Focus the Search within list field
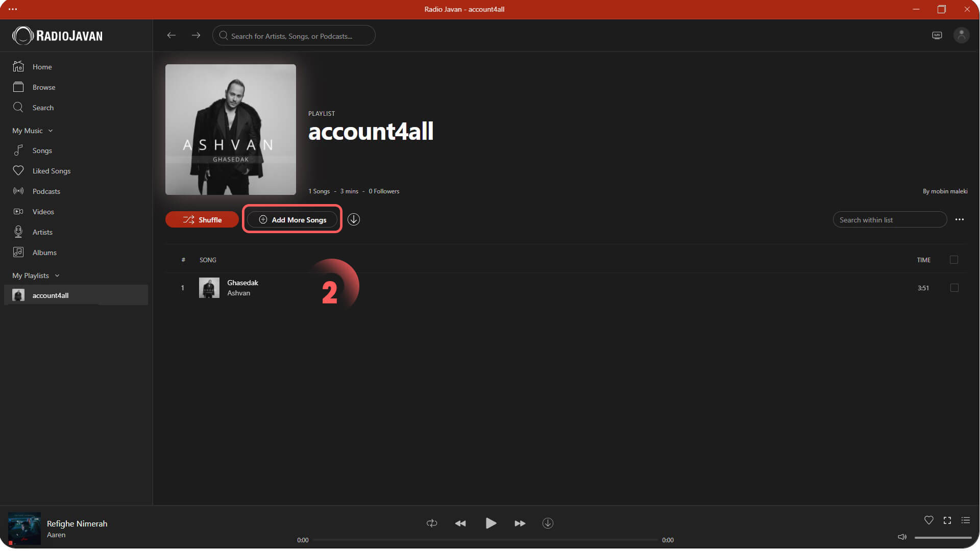980x551 pixels. [890, 220]
